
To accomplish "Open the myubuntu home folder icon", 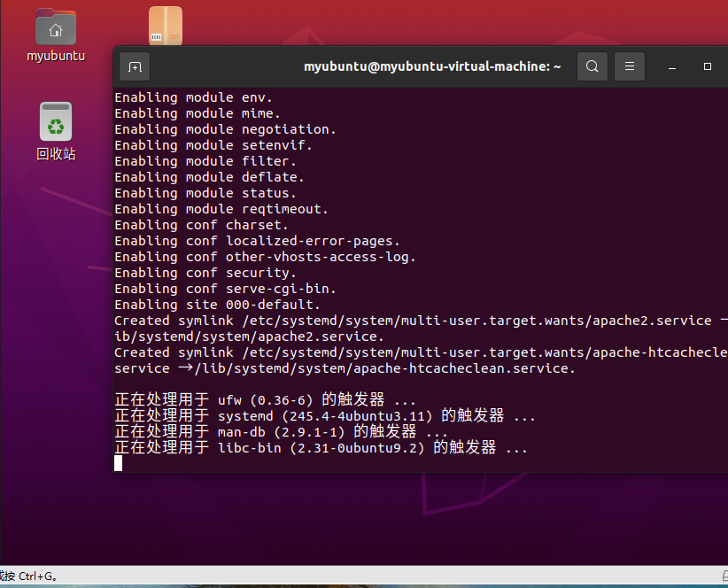I will (x=56, y=28).
